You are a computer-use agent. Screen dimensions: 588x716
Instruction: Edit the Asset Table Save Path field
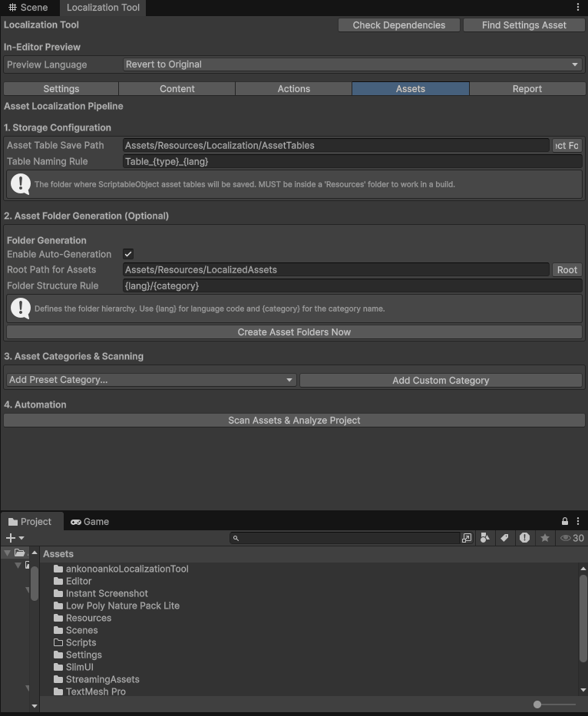pyautogui.click(x=335, y=145)
